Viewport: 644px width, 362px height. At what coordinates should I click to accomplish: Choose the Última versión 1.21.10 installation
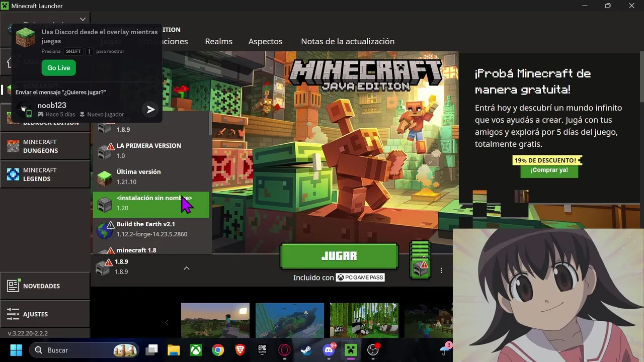pos(150,177)
